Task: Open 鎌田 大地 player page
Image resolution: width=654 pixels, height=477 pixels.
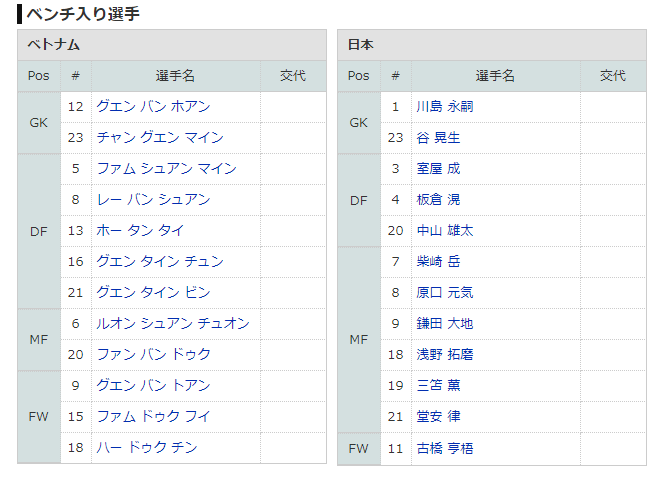Action: coord(444,323)
